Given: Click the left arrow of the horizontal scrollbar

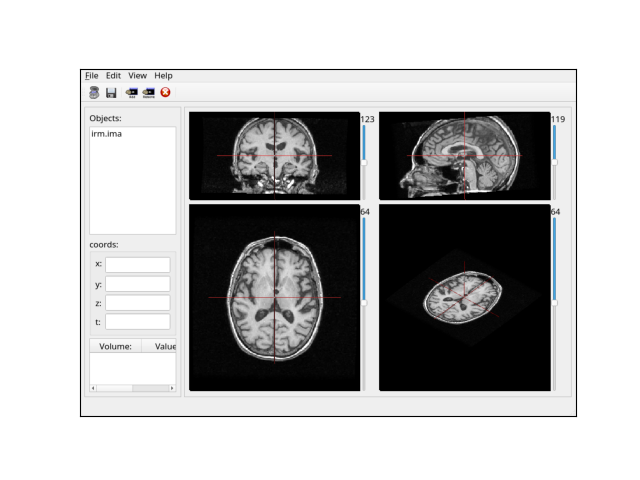Looking at the screenshot, I should pos(93,388).
